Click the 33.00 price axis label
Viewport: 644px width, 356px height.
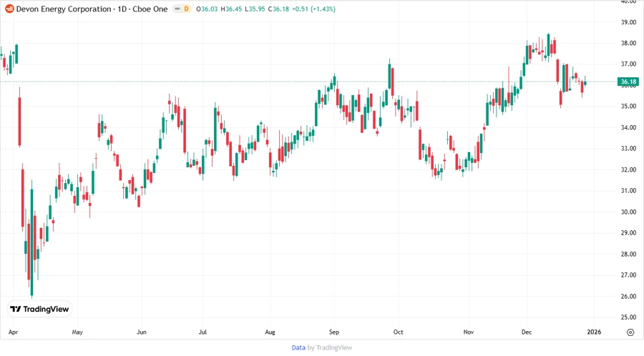(x=628, y=149)
